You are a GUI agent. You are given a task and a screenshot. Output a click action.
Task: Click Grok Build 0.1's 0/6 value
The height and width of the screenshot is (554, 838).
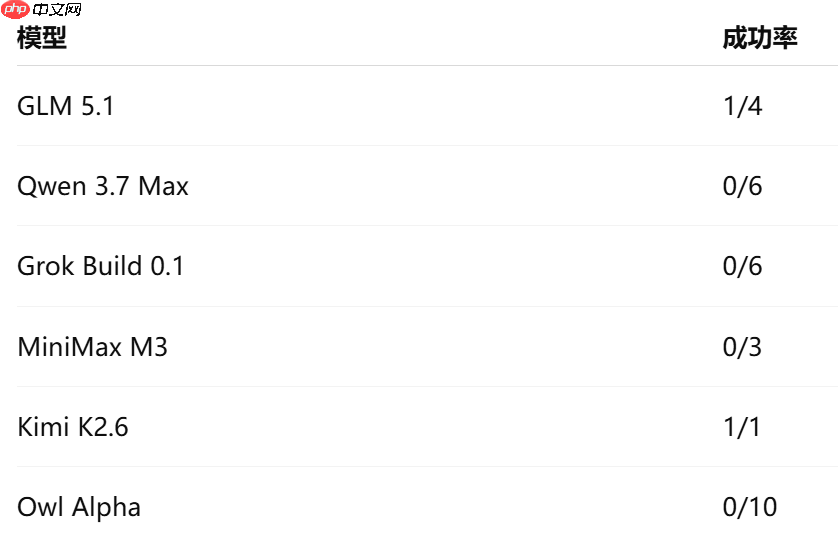pos(742,266)
